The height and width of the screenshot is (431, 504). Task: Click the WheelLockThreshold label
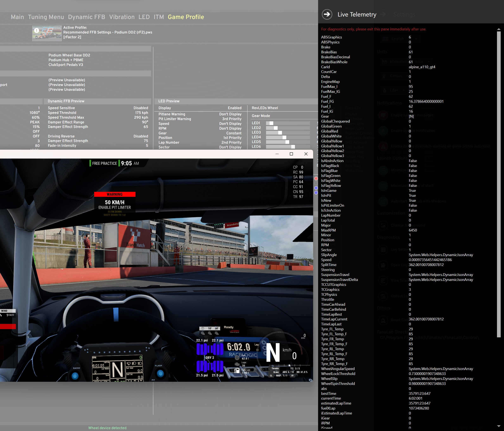(x=338, y=374)
